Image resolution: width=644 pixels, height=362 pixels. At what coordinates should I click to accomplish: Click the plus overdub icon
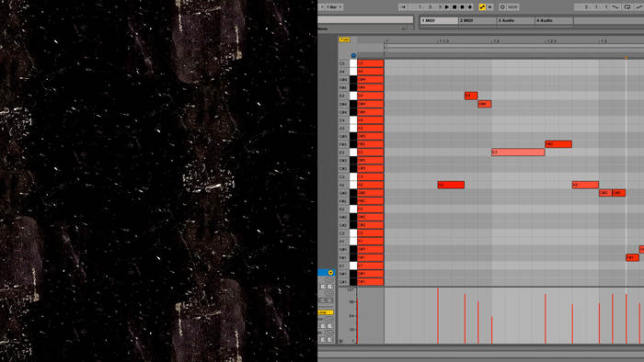pos(470,7)
